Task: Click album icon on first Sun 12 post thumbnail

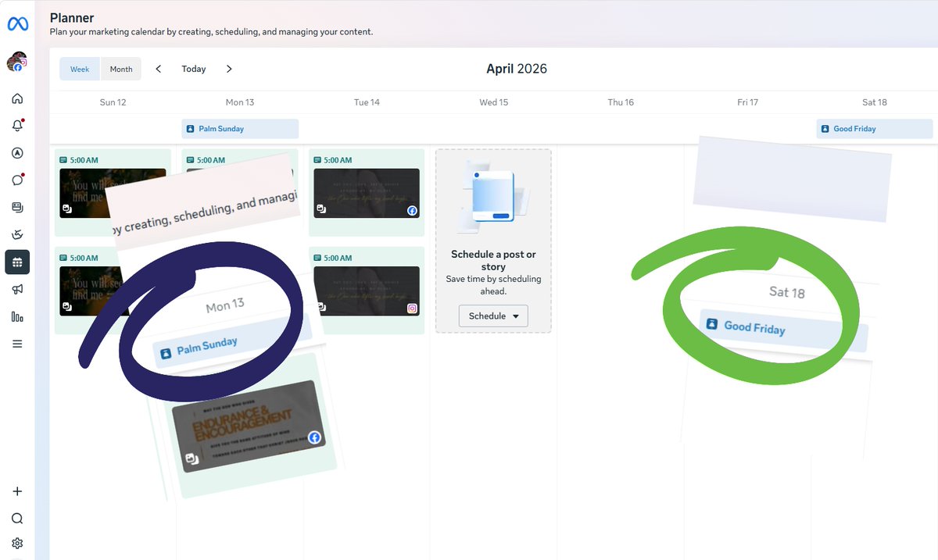Action: point(67,209)
